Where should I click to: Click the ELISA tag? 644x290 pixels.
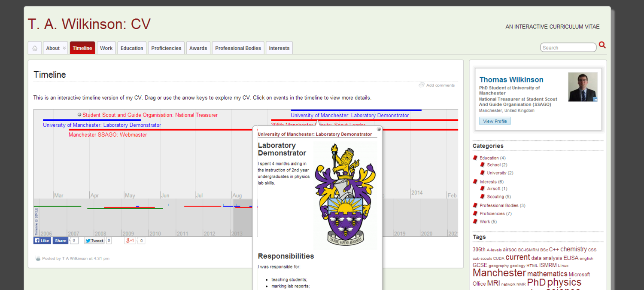[571, 258]
